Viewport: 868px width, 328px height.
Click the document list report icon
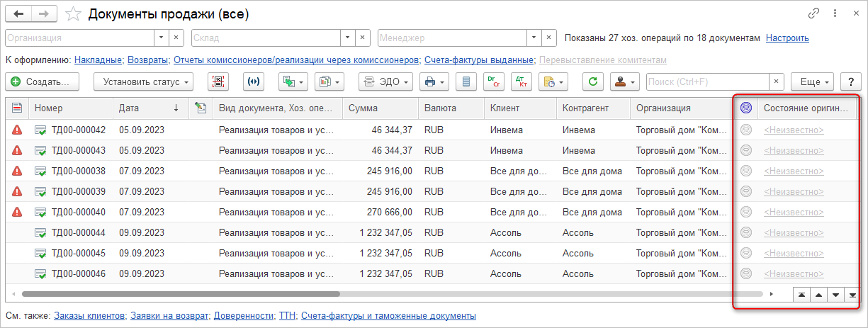coord(466,82)
